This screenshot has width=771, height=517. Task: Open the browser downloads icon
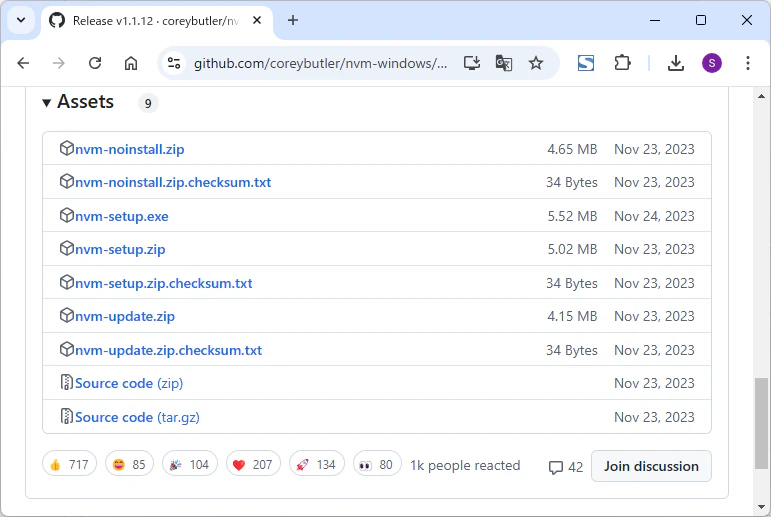click(676, 63)
